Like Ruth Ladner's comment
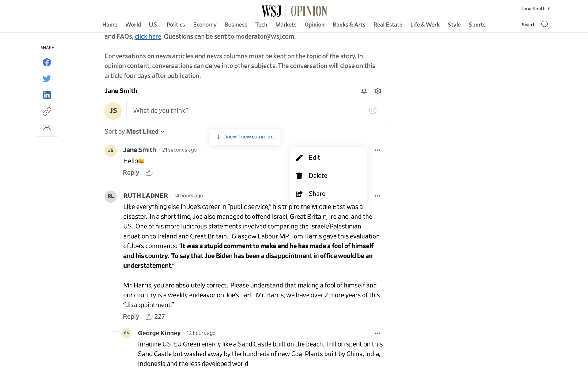 tap(149, 317)
